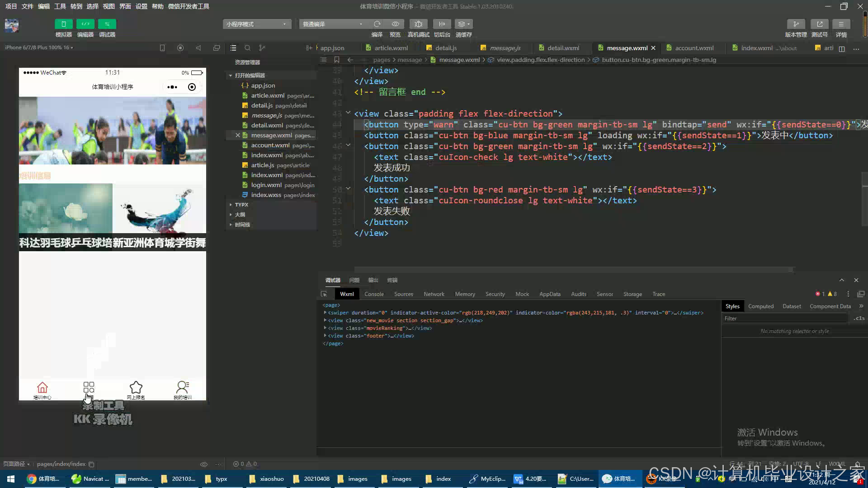Toggle the debugger panel green button

click(x=107, y=24)
